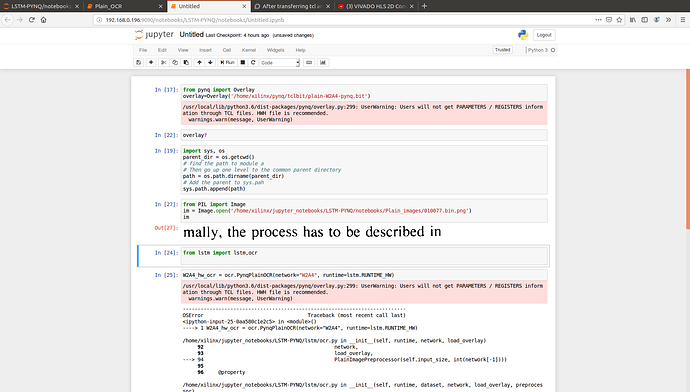Open the Kernel menu
Viewport: 690px width, 392px height.
click(249, 50)
